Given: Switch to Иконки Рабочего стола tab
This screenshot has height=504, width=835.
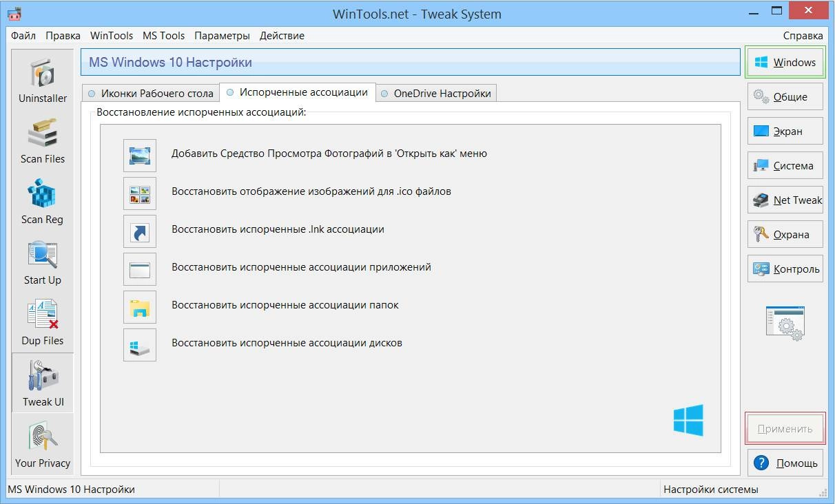Looking at the screenshot, I should (150, 94).
